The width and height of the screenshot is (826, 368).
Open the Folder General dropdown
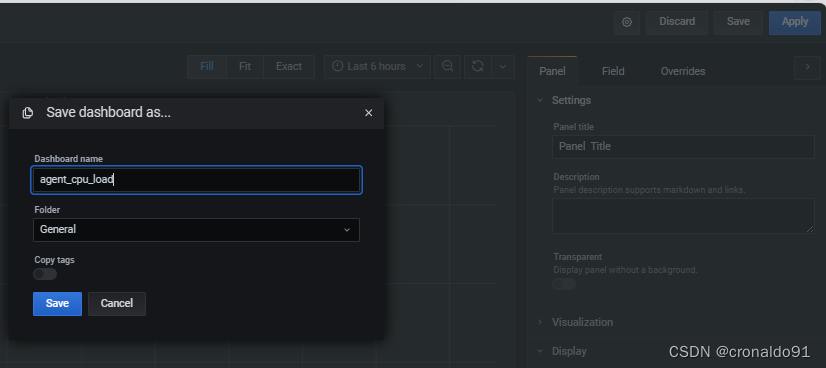click(x=196, y=230)
